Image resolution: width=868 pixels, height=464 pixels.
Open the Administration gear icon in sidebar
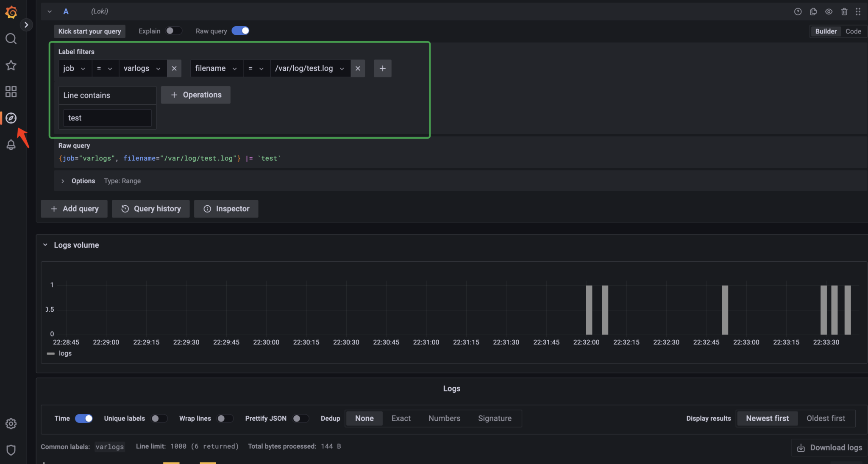pos(11,424)
